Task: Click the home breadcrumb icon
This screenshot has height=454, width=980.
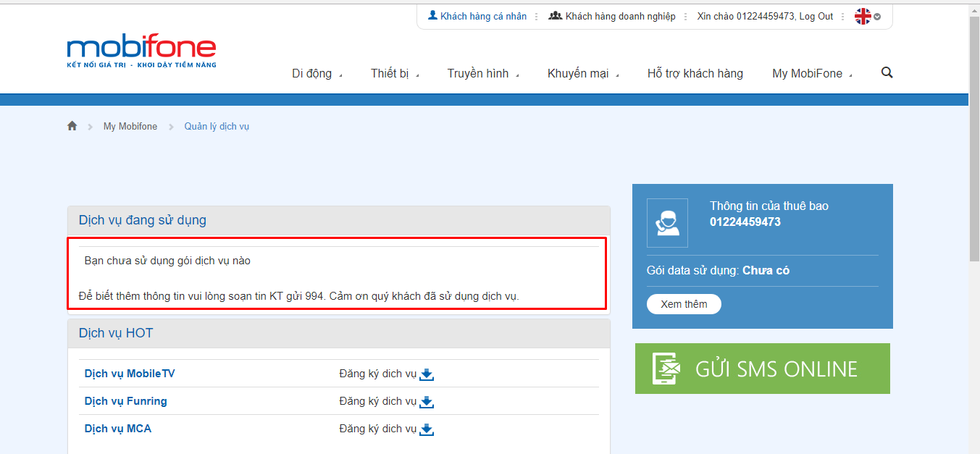Action: 72,126
